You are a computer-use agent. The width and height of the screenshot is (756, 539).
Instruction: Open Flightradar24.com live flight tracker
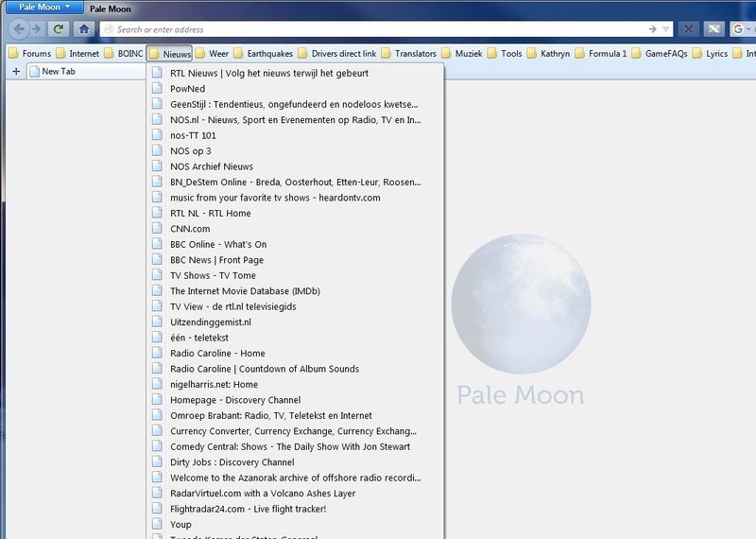[x=295, y=509]
